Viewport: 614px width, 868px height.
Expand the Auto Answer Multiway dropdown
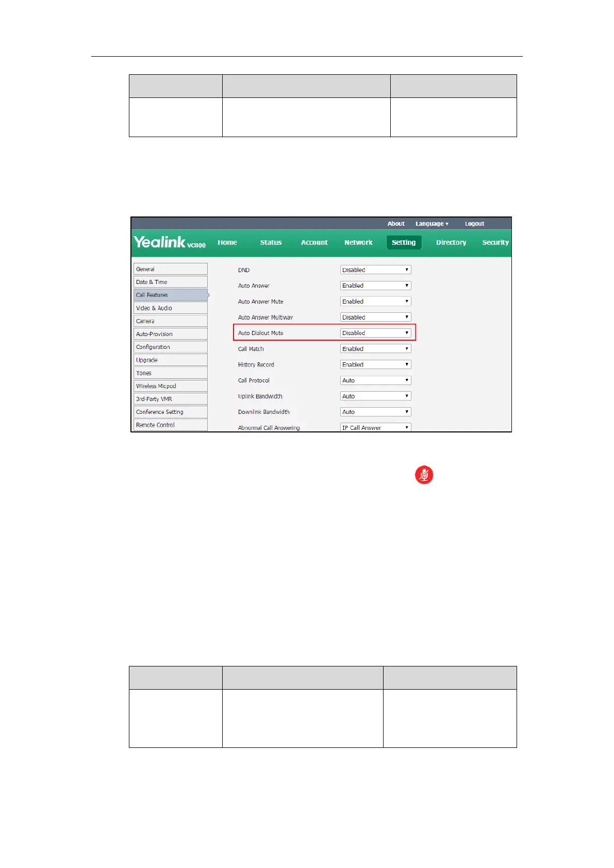point(376,317)
